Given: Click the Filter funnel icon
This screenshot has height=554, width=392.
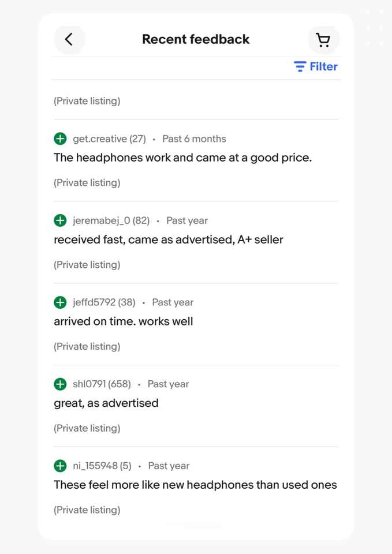Looking at the screenshot, I should tap(299, 66).
